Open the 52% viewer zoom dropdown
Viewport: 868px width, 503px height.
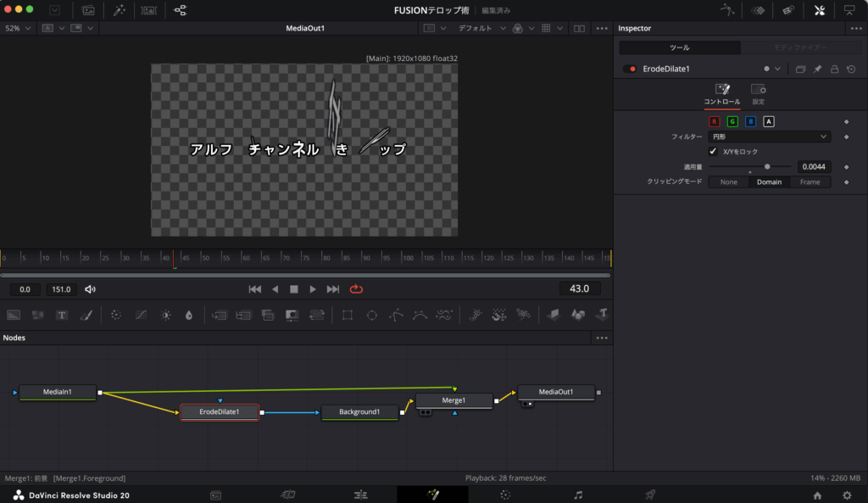point(18,28)
